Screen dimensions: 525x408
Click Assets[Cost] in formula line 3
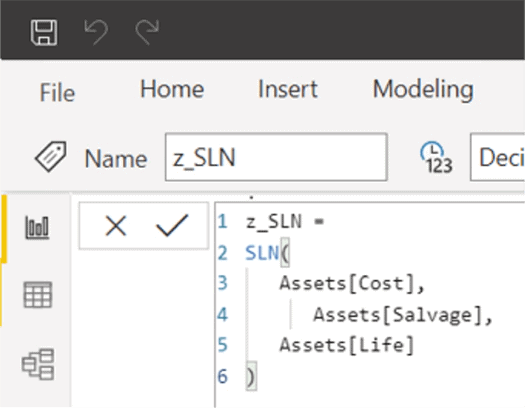click(x=348, y=283)
